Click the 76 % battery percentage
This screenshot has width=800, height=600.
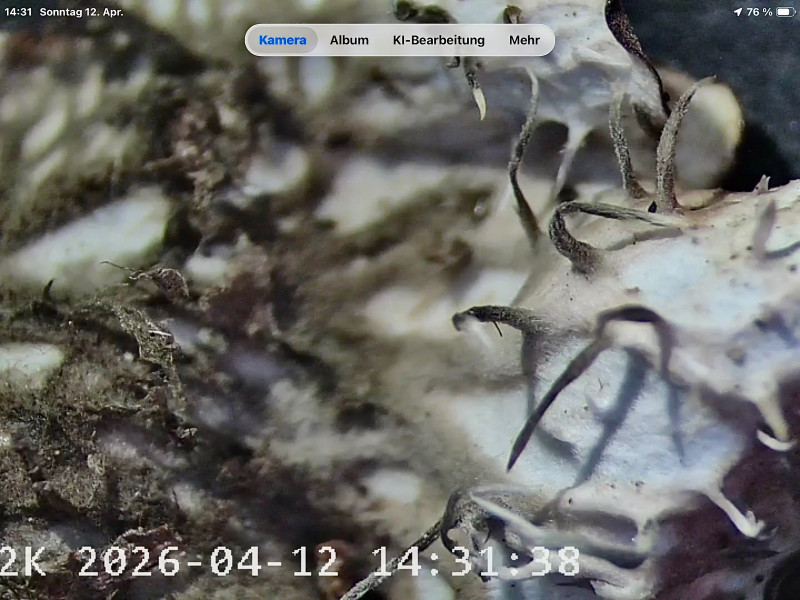coord(759,12)
